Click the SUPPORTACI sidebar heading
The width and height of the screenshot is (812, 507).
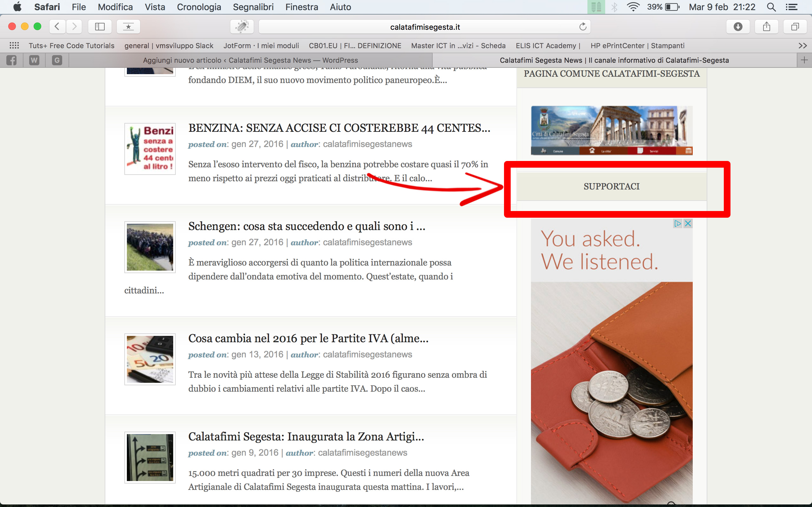pos(611,186)
